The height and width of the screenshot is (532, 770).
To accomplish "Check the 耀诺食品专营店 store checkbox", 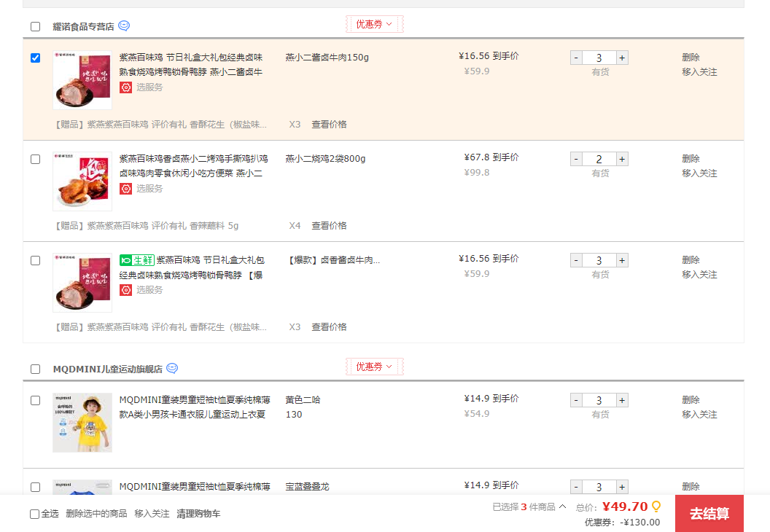I will [35, 27].
